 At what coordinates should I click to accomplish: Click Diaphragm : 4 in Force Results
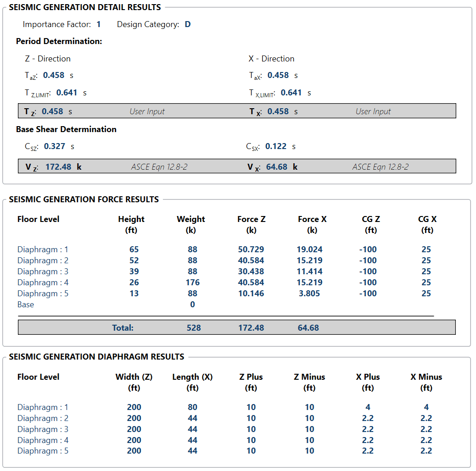(x=43, y=283)
